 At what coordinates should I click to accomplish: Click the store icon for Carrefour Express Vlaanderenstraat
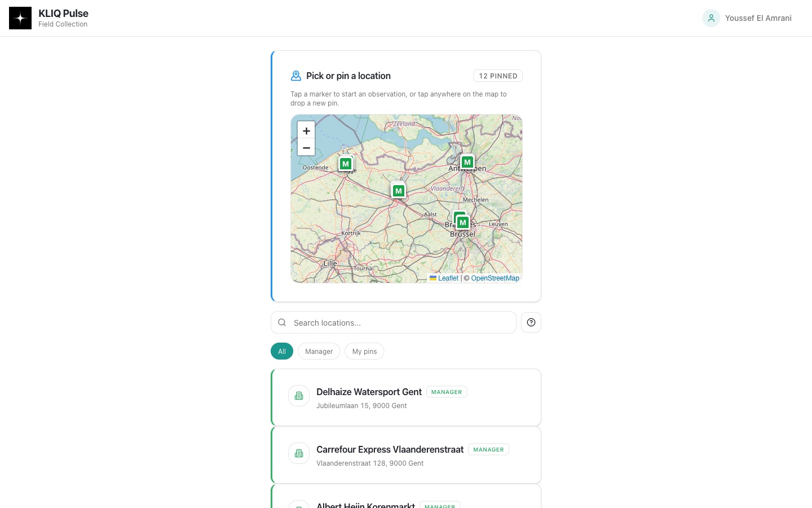click(299, 453)
